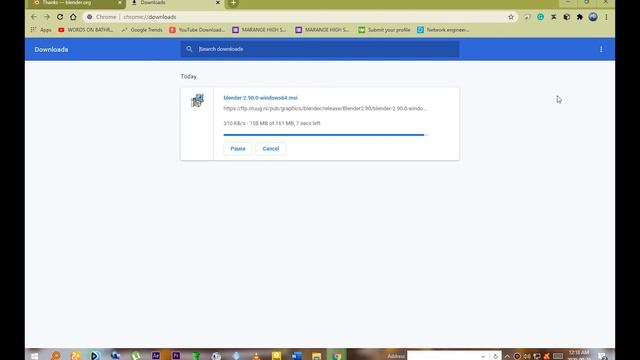This screenshot has width=640, height=360.
Task: Show hidden system tray icons
Action: (x=507, y=356)
